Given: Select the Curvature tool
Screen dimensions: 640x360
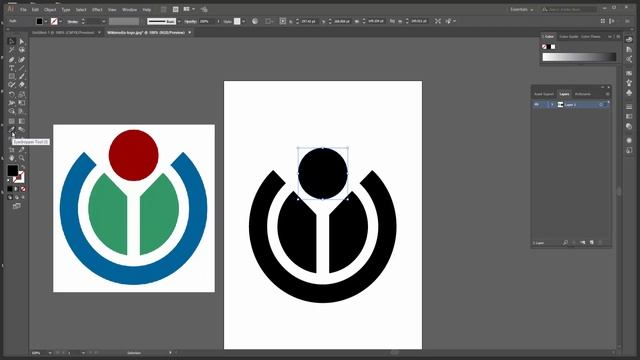Looking at the screenshot, I should coord(22,60).
